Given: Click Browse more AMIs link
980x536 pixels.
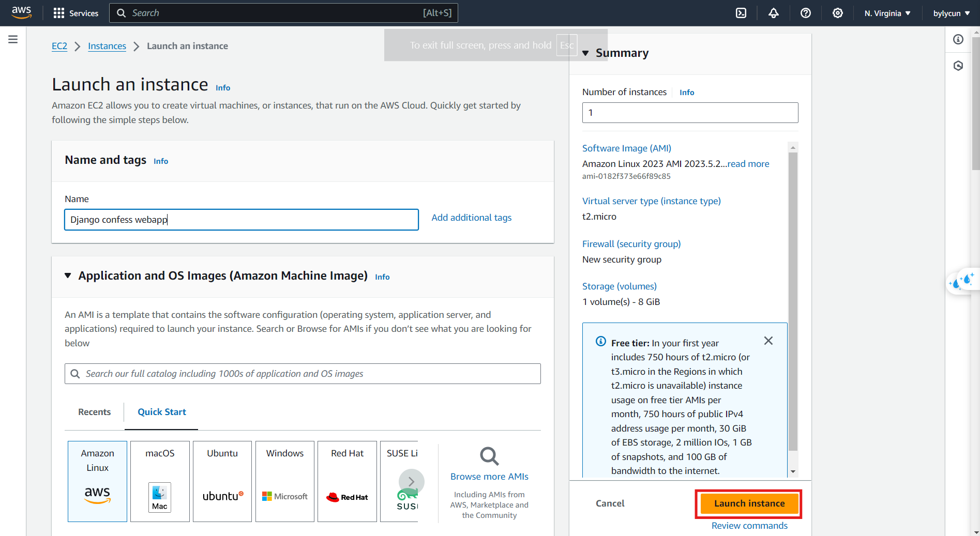Looking at the screenshot, I should pyautogui.click(x=489, y=477).
